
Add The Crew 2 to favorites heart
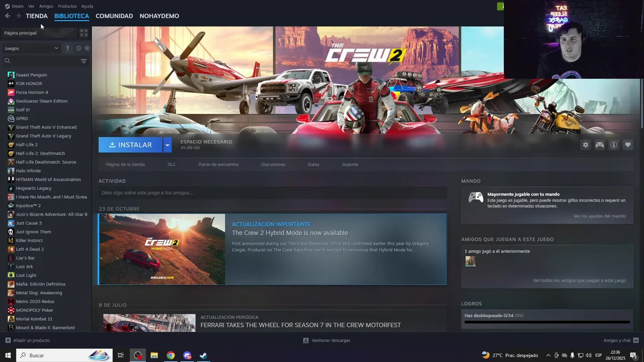(627, 145)
